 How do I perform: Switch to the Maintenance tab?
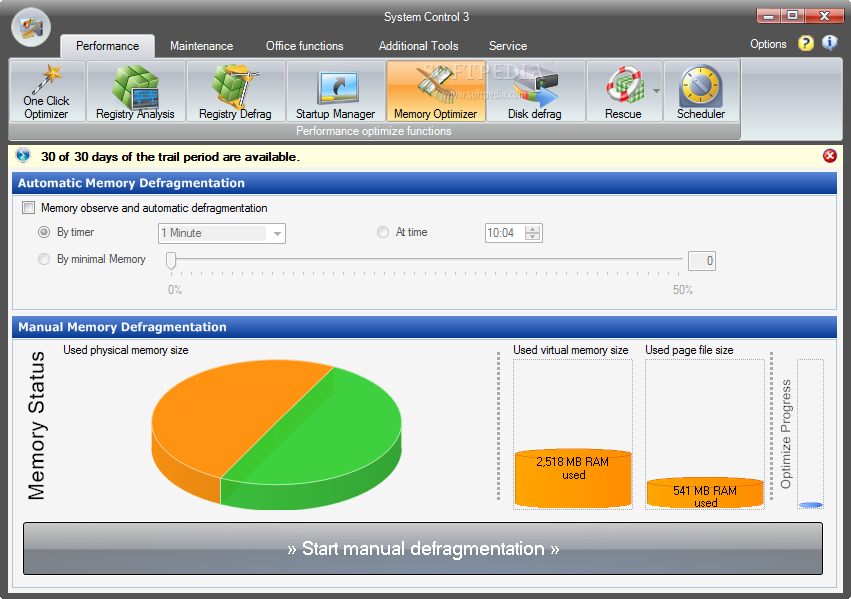[201, 46]
